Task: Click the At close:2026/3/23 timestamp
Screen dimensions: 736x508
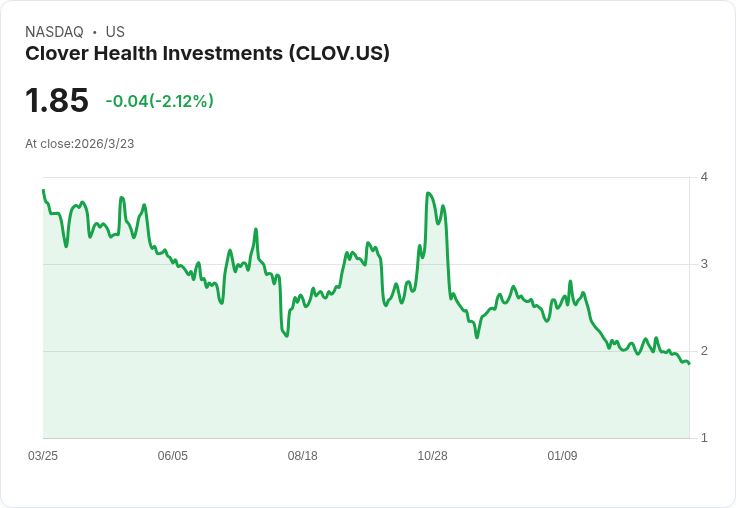Action: [79, 143]
